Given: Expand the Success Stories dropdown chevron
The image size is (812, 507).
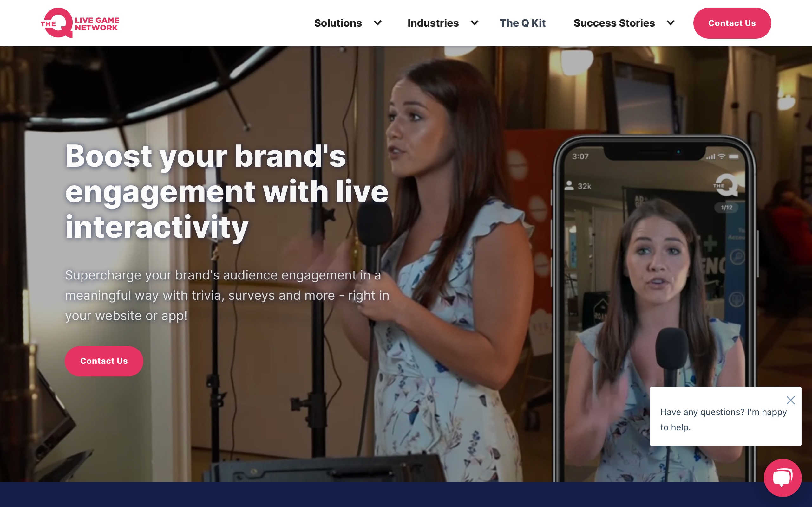Looking at the screenshot, I should (x=671, y=23).
